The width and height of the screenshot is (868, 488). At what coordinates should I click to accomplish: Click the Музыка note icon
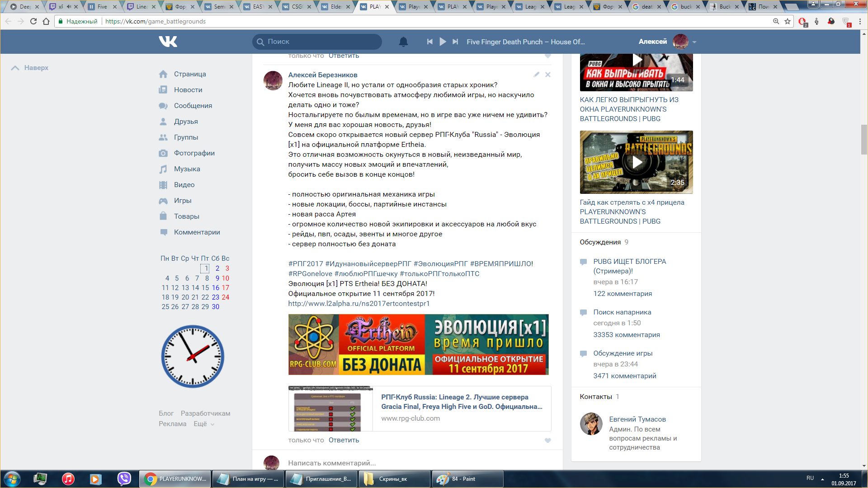coord(163,169)
